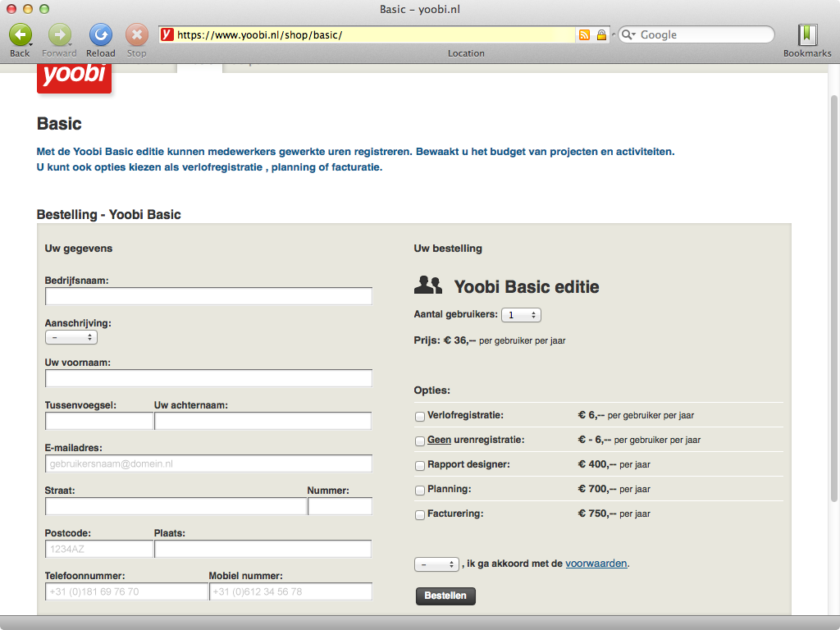Click the 'Prijs: € 36,--' text
Viewport: 840px width, 630px height.
pos(445,340)
